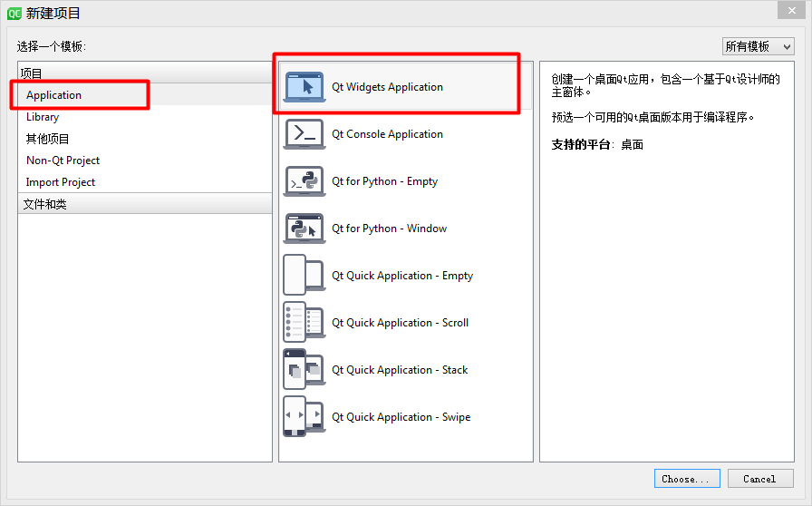Select the 其他项目 category
The width and height of the screenshot is (812, 506).
[144, 139]
